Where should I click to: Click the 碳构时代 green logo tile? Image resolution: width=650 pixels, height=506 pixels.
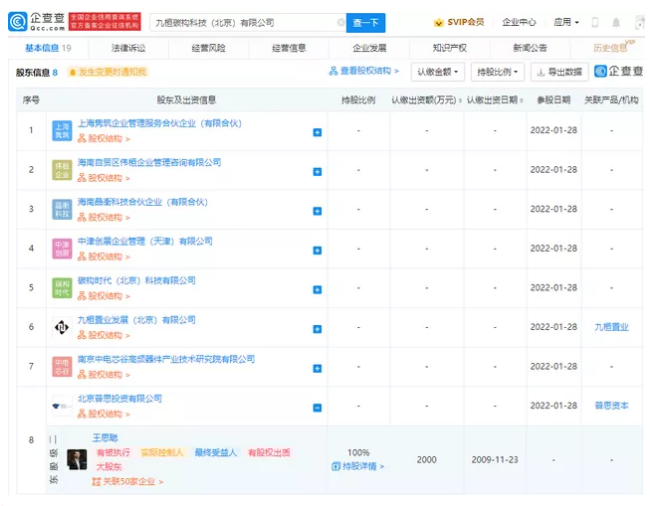pos(62,288)
